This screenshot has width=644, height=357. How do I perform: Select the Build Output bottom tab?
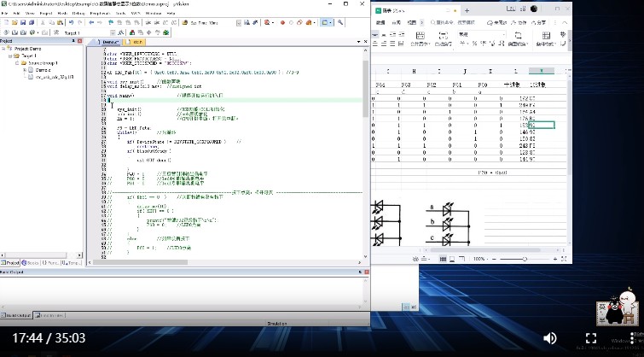pyautogui.click(x=15, y=315)
